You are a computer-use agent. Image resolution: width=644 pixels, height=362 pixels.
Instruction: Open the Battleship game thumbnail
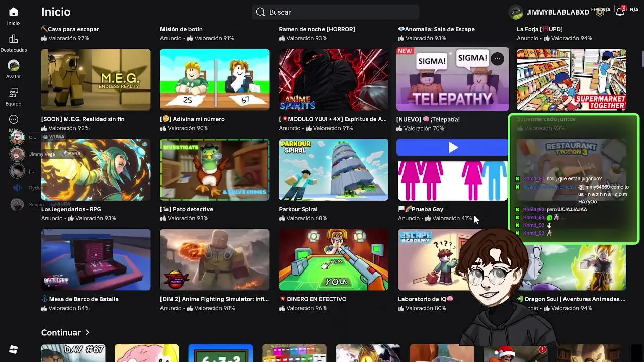pos(96,259)
